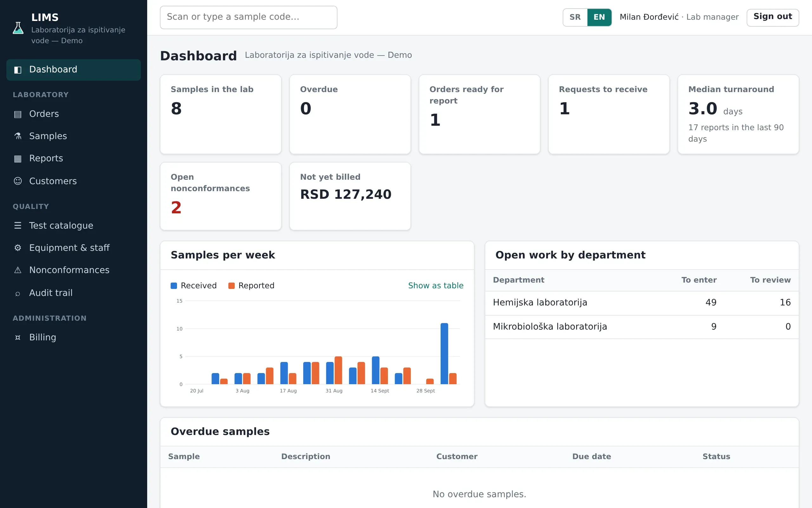Switch language to SR
Screen dimensions: 812x508
pos(575,17)
